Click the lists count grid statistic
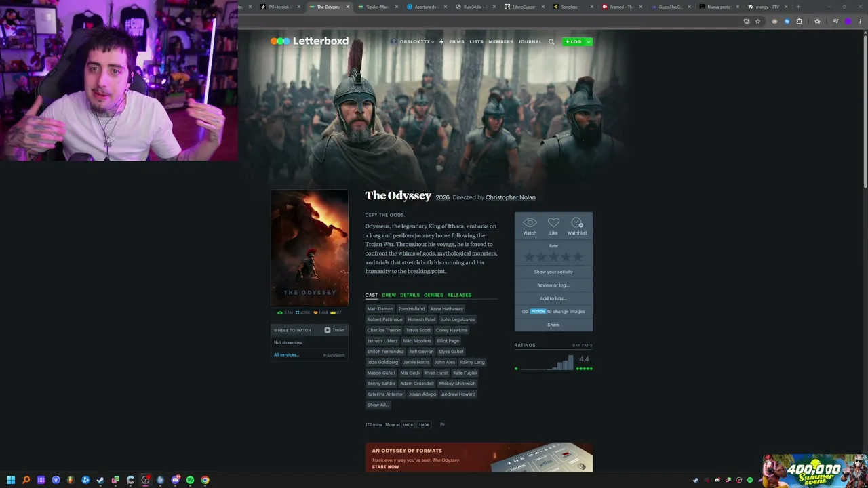This screenshot has width=868, height=488. [x=302, y=313]
